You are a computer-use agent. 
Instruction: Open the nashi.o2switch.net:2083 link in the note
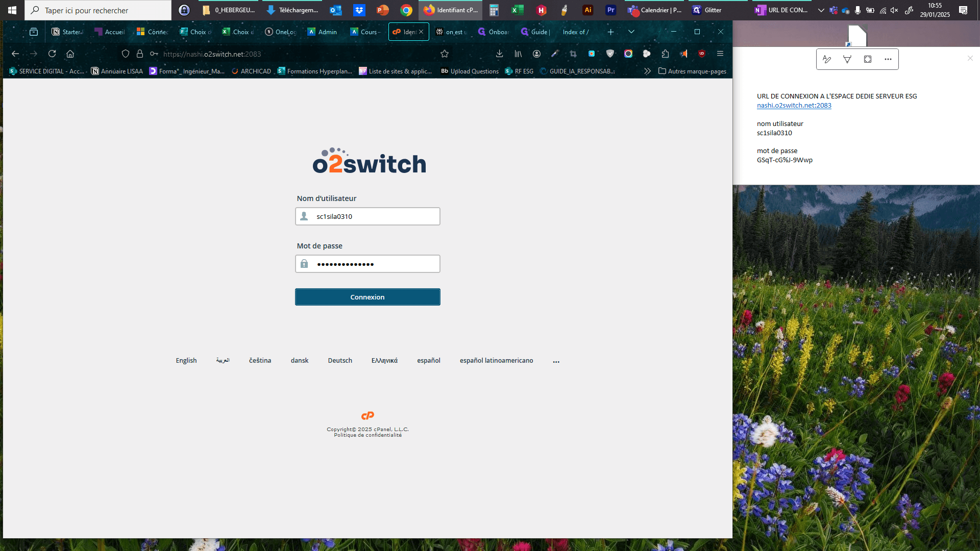[794, 106]
